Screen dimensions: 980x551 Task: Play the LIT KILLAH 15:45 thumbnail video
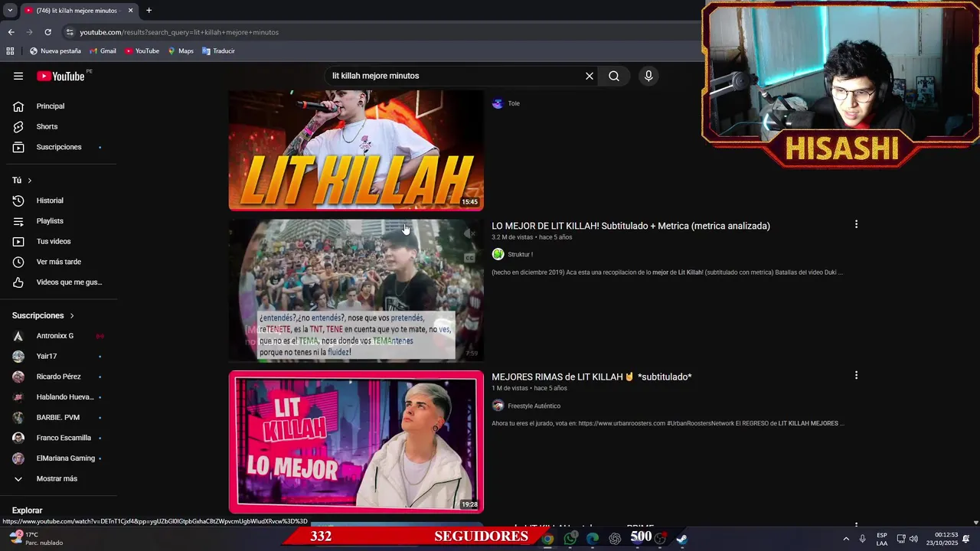[356, 150]
